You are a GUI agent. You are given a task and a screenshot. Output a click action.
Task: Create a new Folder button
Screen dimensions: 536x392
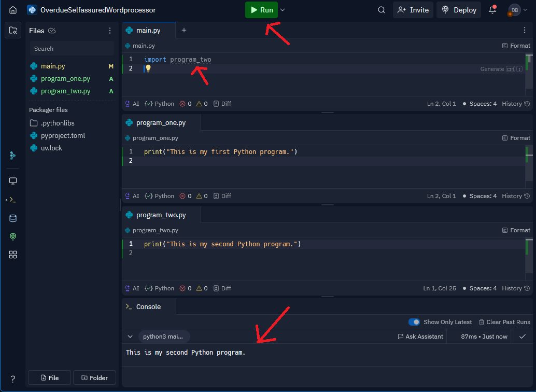click(x=95, y=377)
